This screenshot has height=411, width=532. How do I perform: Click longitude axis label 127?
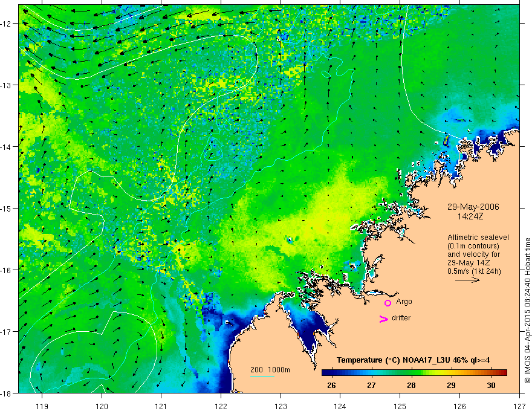(519, 406)
